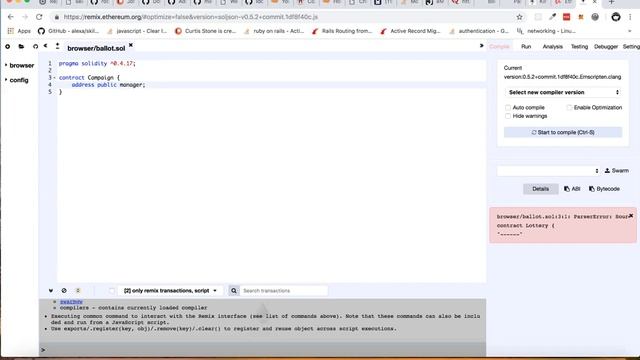Tick the Hide warnings checkbox
Image resolution: width=640 pixels, height=360 pixels.
[x=508, y=116]
